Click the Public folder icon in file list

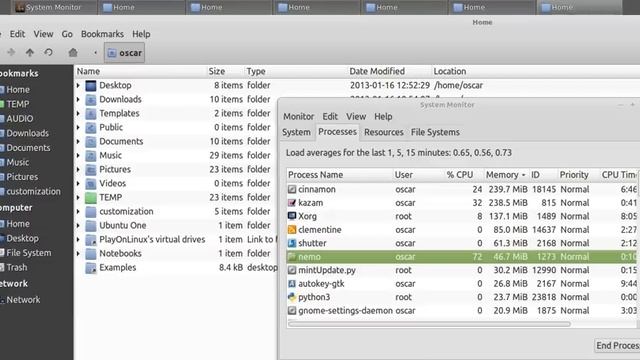point(91,127)
